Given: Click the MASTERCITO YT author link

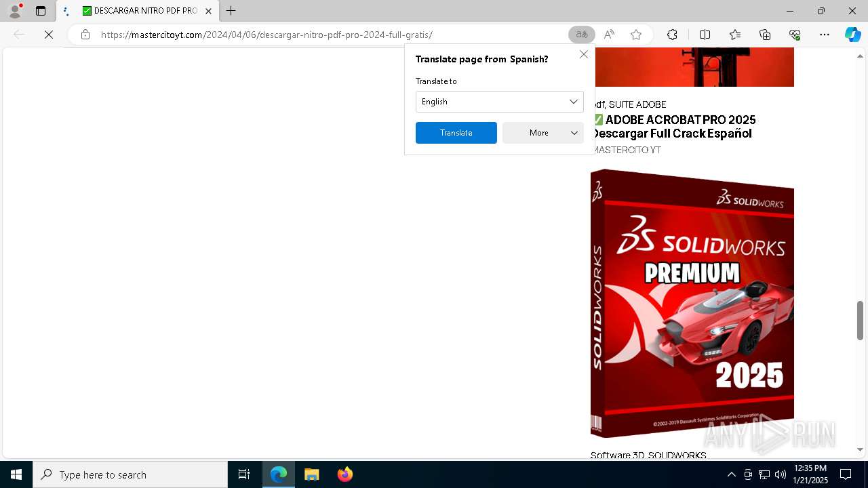Looking at the screenshot, I should [x=626, y=150].
